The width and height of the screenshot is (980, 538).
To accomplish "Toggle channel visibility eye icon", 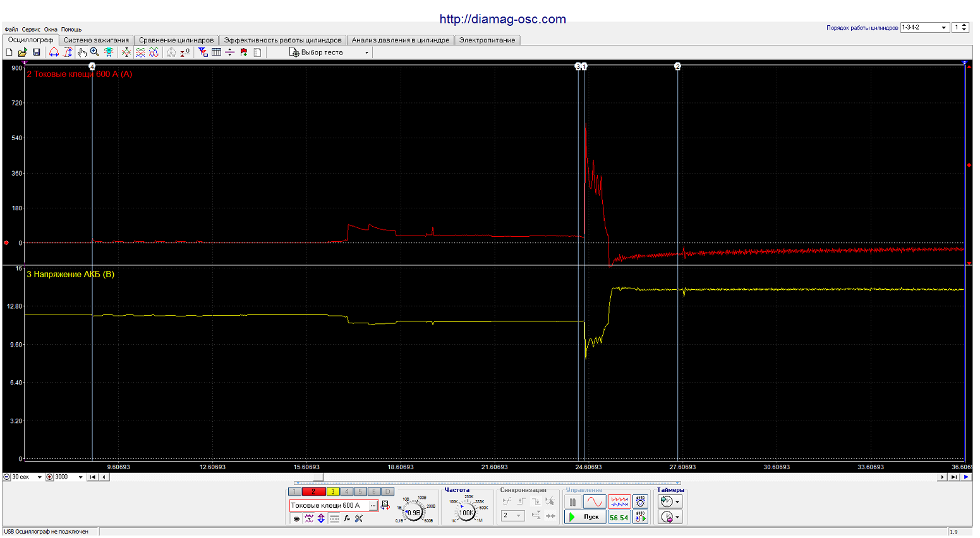I will tap(296, 518).
